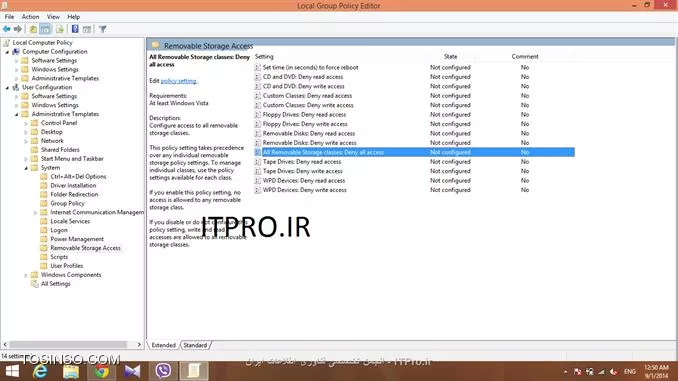This screenshot has width=678, height=381.
Task: Collapse Administrative Templates under User Configuration
Action: pyautogui.click(x=17, y=115)
